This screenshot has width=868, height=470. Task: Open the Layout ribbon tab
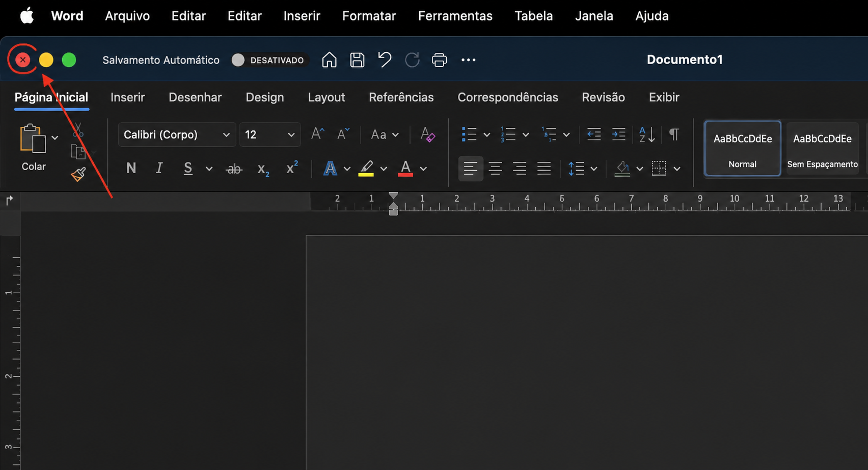(x=326, y=97)
